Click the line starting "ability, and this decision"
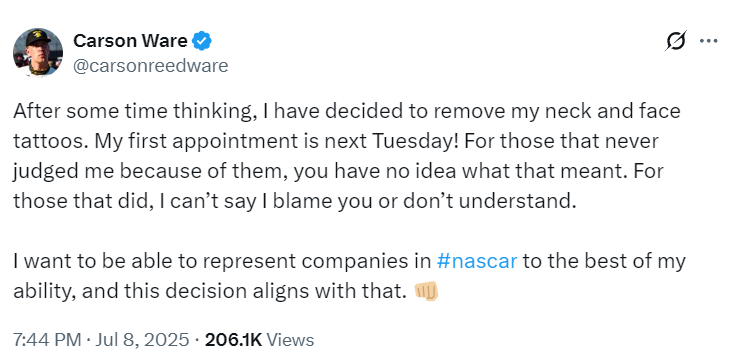The image size is (740, 360). click(226, 291)
